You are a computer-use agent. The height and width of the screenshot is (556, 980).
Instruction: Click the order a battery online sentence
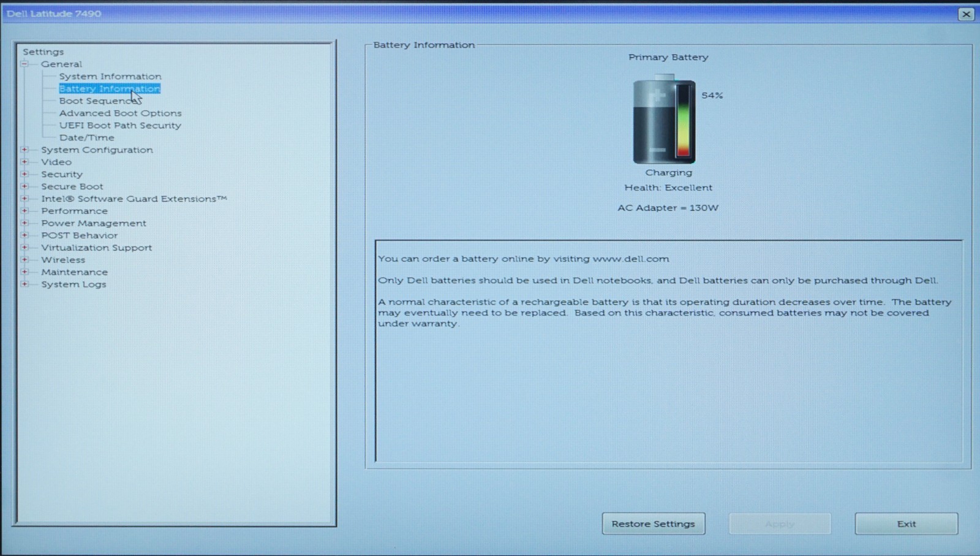tap(524, 259)
